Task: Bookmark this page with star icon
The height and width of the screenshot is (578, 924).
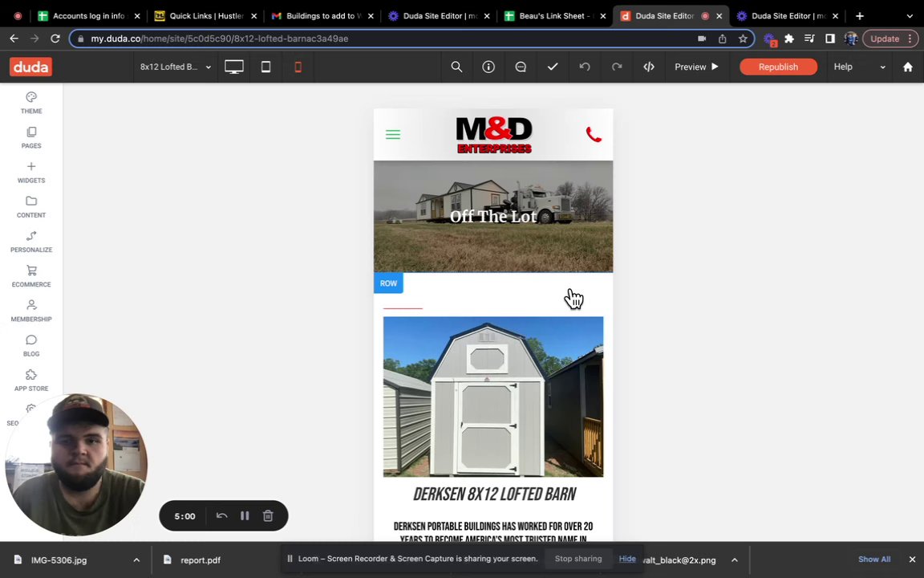Action: point(743,39)
